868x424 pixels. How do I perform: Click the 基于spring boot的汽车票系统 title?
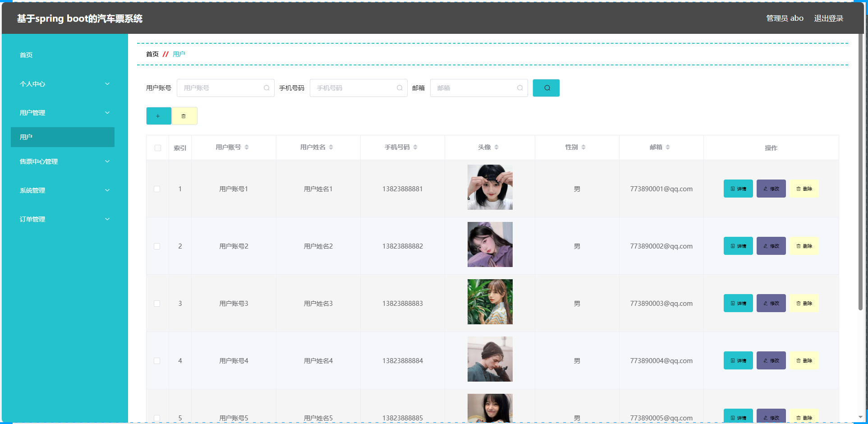pyautogui.click(x=80, y=18)
